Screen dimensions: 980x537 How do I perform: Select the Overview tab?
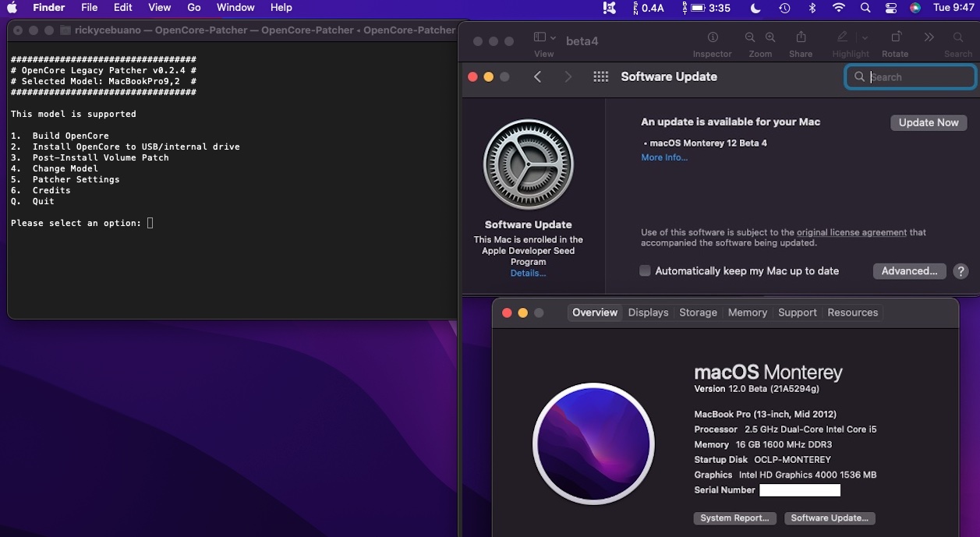[595, 313]
